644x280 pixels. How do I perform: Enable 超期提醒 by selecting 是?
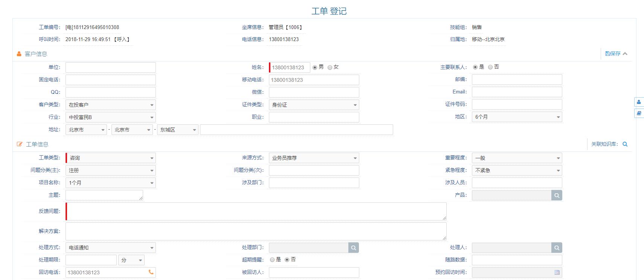tap(272, 260)
